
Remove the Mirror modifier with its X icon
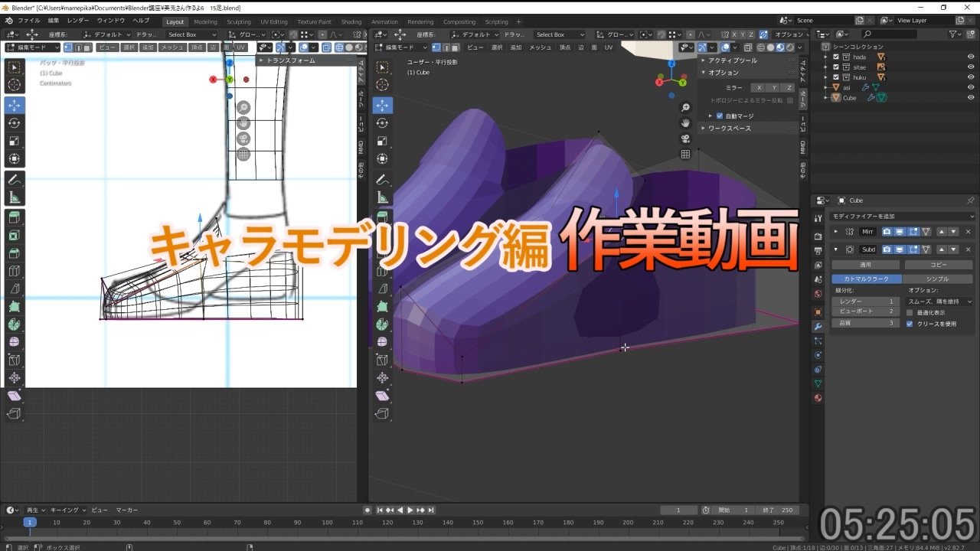tap(968, 232)
